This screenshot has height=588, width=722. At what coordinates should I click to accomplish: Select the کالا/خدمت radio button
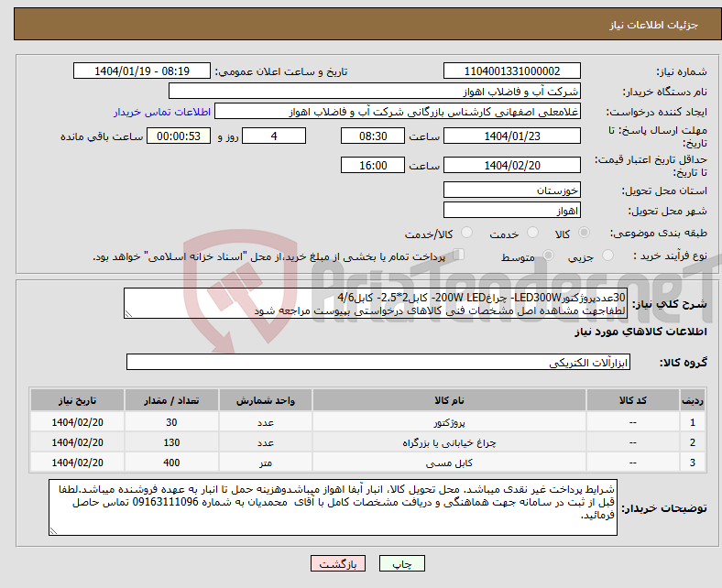[466, 233]
